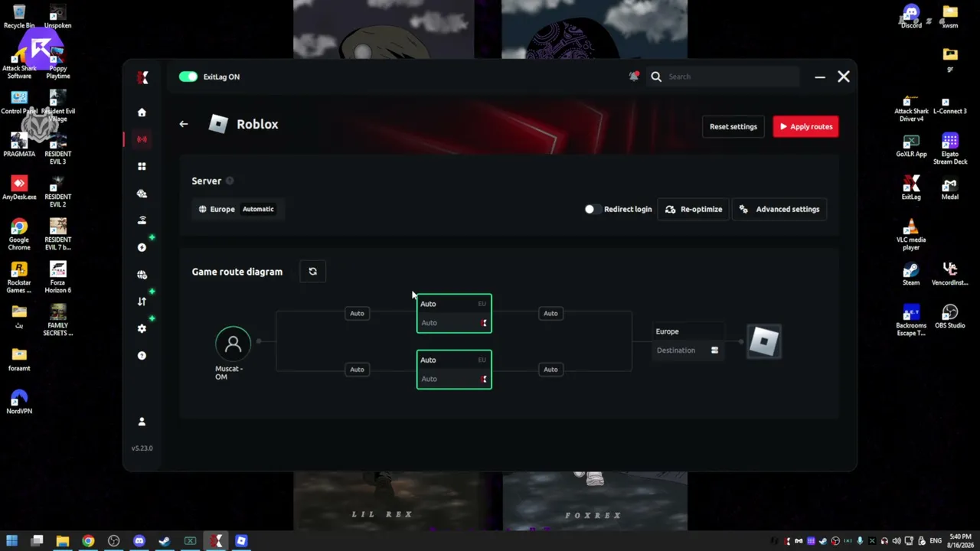The image size is (980, 551).
Task: Select the RESIDENT EVIL 3 desktop shortcut
Action: pyautogui.click(x=58, y=148)
